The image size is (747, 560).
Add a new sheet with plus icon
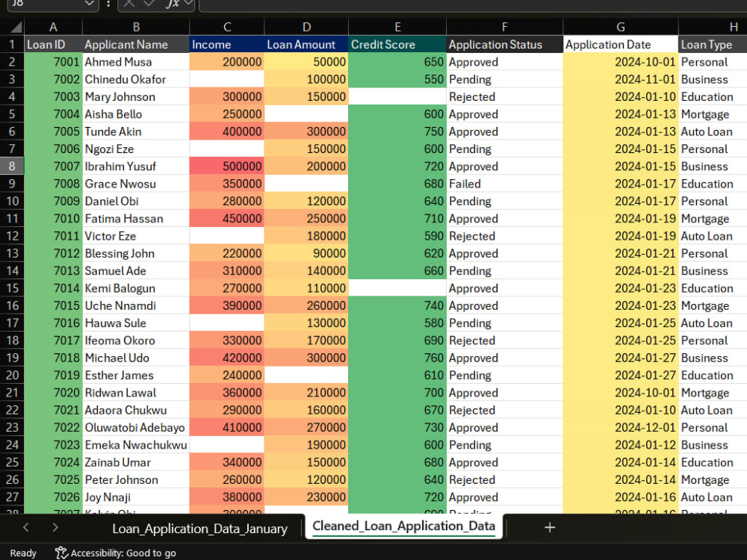(x=550, y=528)
